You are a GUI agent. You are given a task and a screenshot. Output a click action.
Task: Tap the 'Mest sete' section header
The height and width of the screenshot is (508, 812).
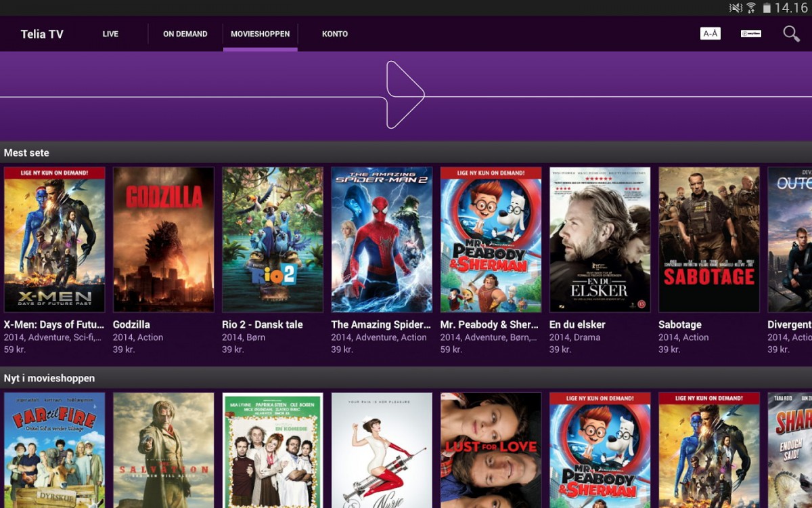click(x=26, y=153)
